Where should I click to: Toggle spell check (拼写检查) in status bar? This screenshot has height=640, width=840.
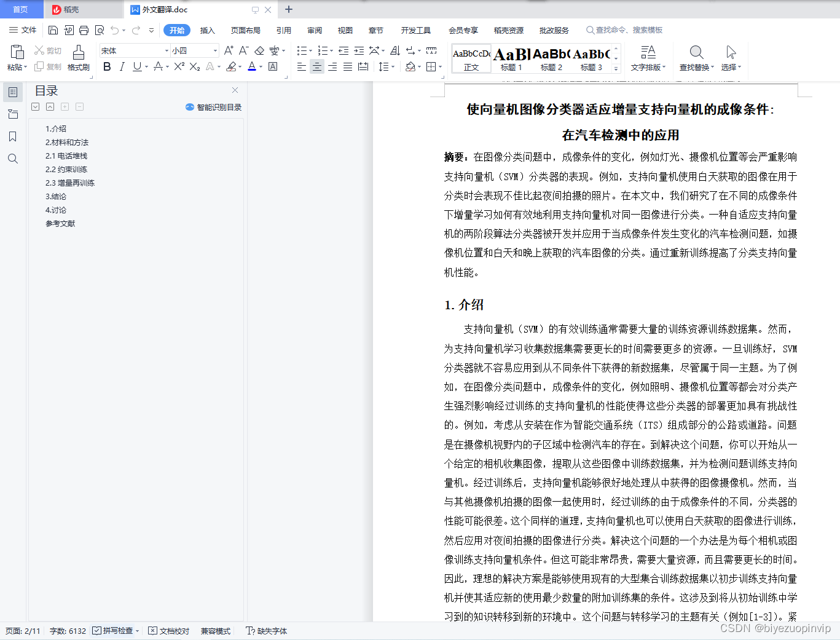click(113, 631)
